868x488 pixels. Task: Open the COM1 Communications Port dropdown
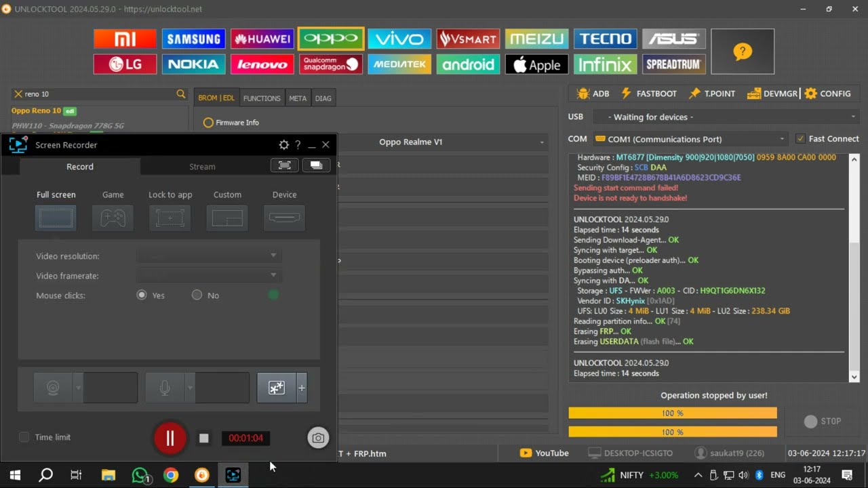[691, 139]
